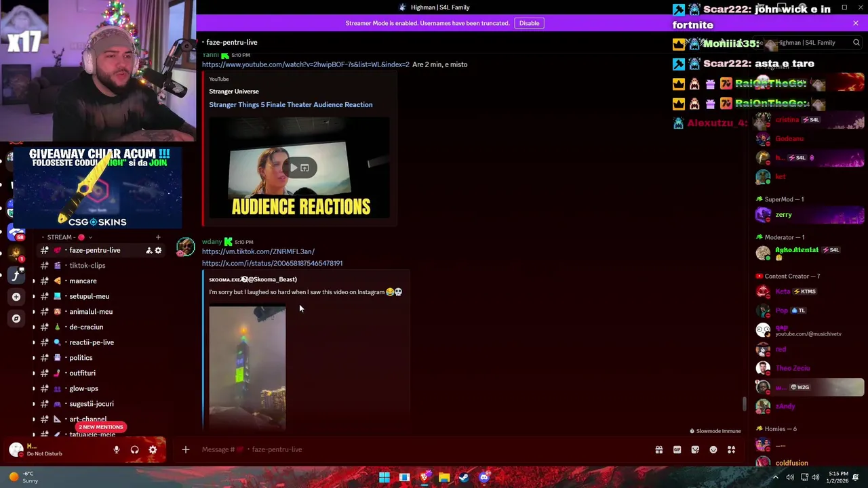
Task: Expand threads arrow for politics channel
Action: coord(34,358)
